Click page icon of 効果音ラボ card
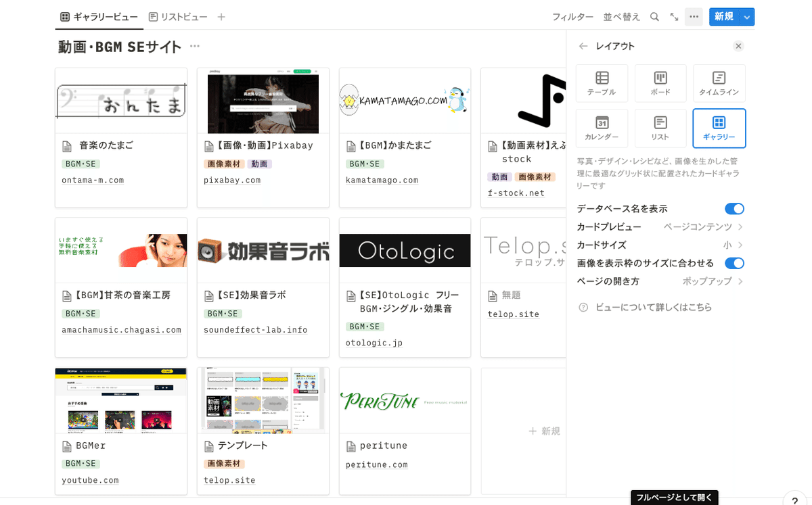 [209, 296]
